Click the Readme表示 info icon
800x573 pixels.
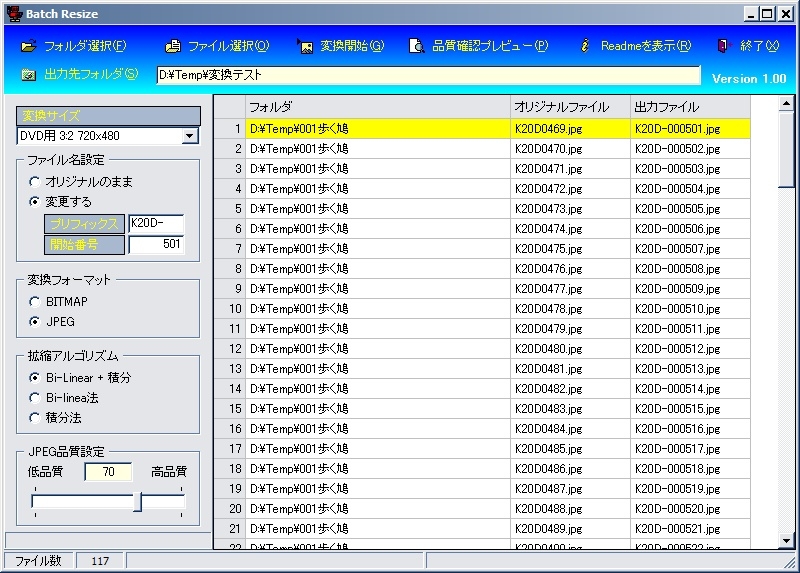tap(586, 46)
